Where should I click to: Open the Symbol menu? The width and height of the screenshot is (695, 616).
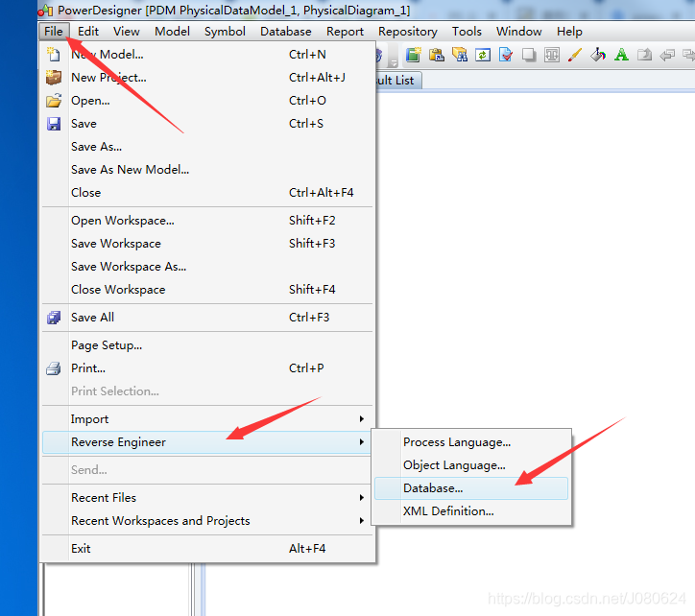pyautogui.click(x=225, y=32)
